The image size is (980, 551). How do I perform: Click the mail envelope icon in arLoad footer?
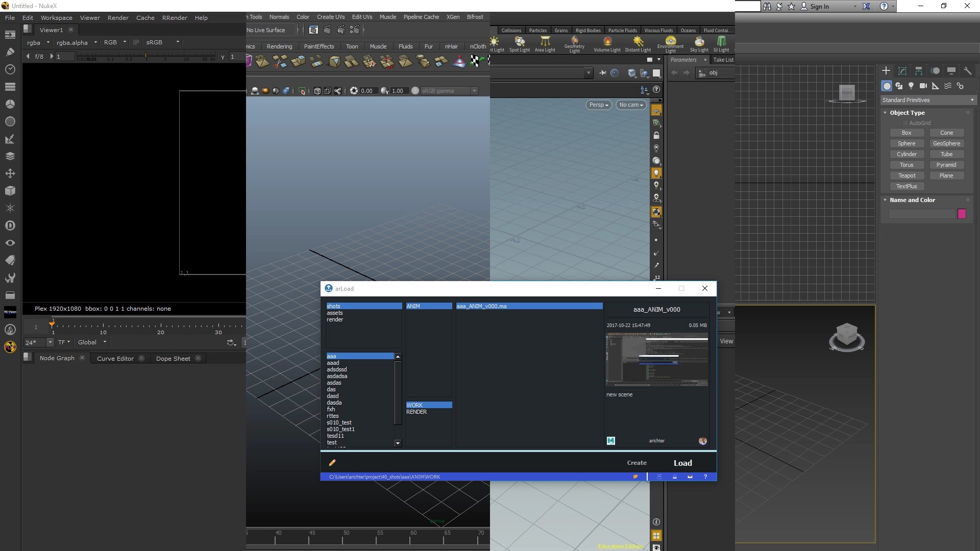[x=690, y=477]
